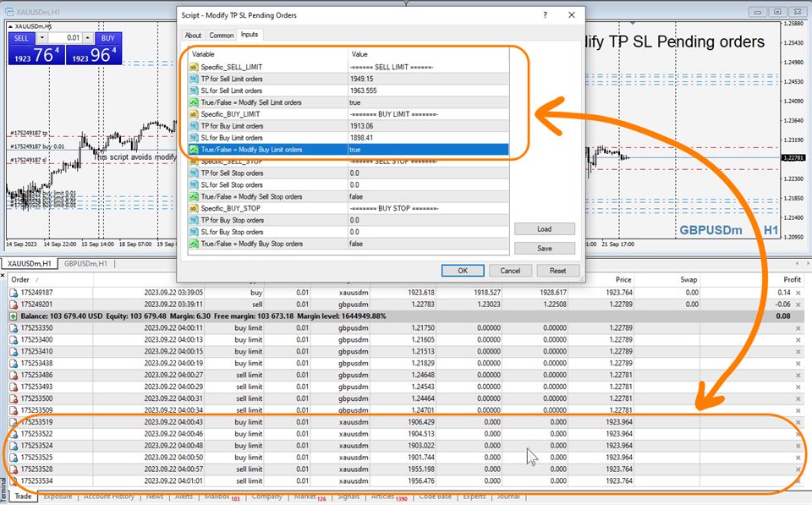Click the icon beside Specific_SELL_LIMIT variable
This screenshot has height=505, width=812.
click(x=194, y=67)
